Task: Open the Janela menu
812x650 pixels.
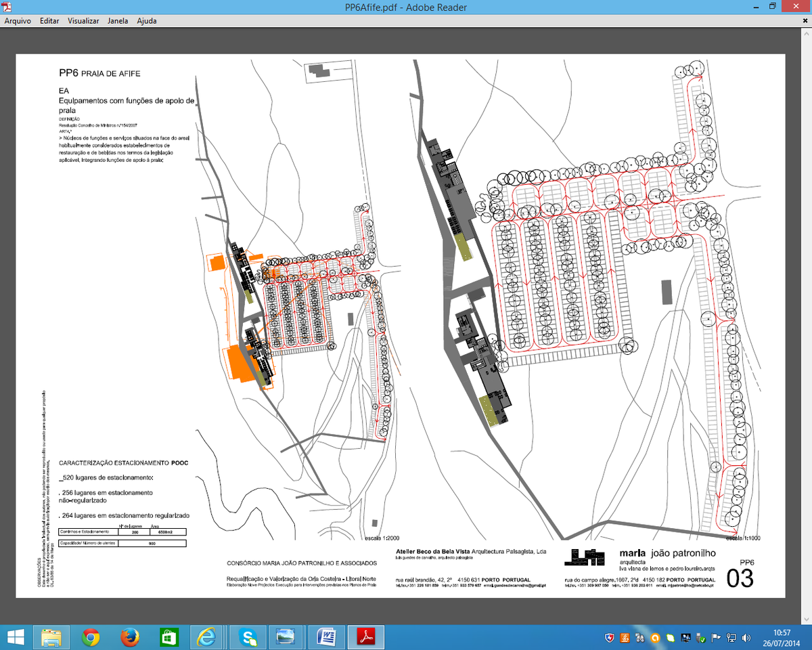Action: coord(118,21)
